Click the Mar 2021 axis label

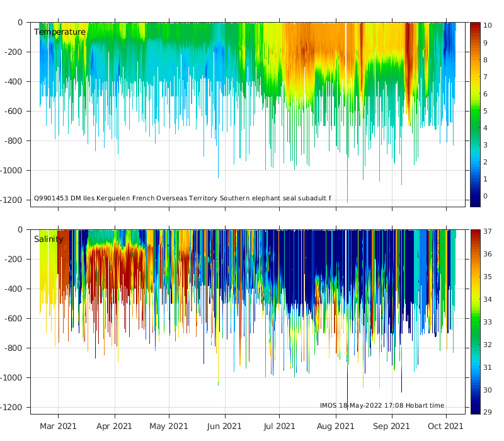pyautogui.click(x=58, y=427)
